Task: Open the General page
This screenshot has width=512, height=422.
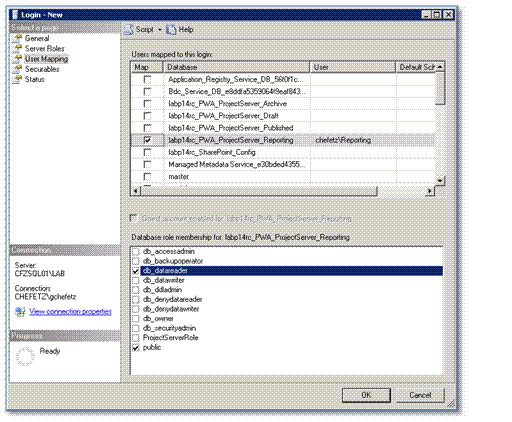Action: [37, 38]
